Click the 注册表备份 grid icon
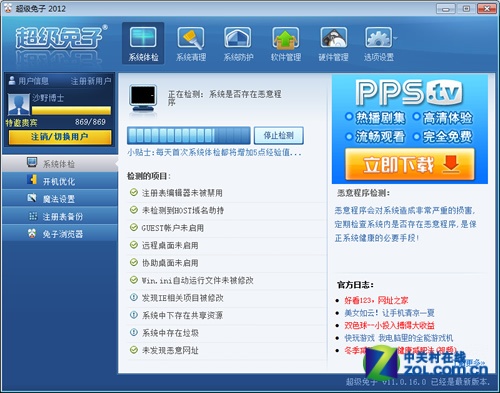Screen dimensions: 500x393 33,216
